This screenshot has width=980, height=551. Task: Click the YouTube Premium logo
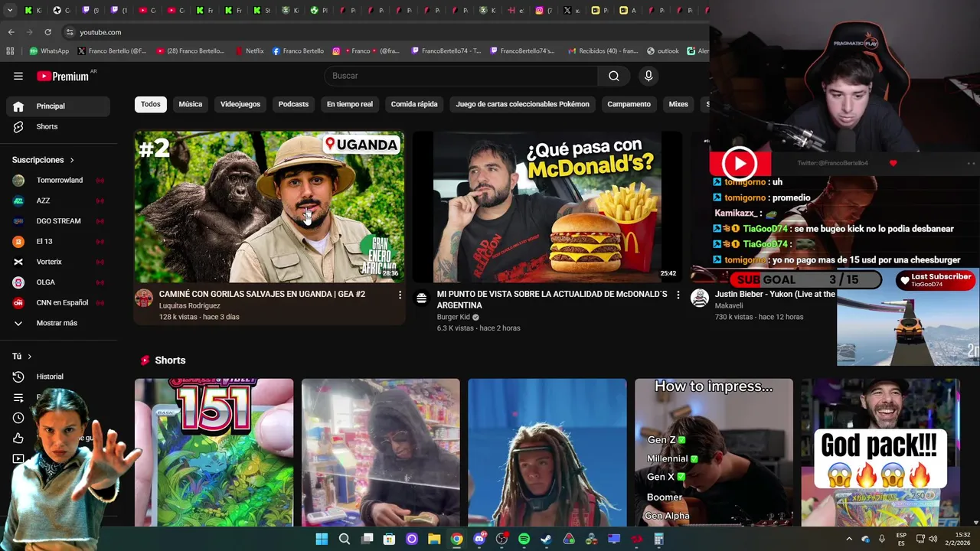point(63,76)
